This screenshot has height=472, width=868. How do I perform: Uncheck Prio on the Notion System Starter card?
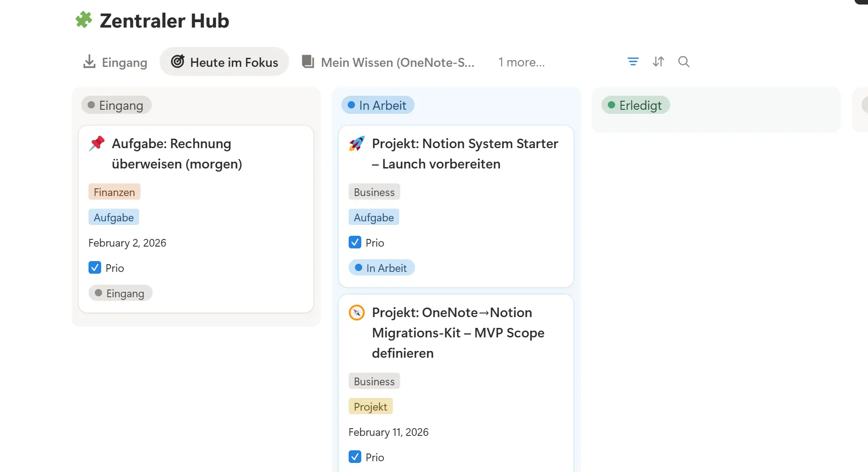[355, 243]
